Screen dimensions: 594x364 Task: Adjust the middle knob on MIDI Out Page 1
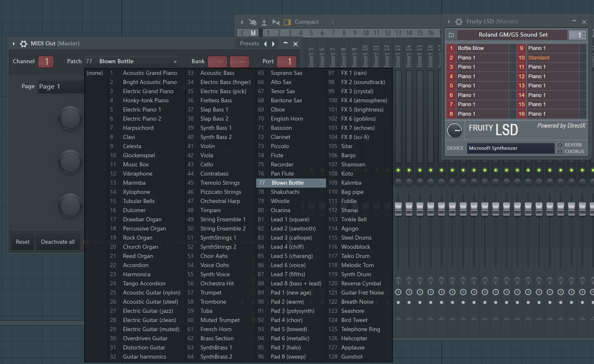(70, 162)
